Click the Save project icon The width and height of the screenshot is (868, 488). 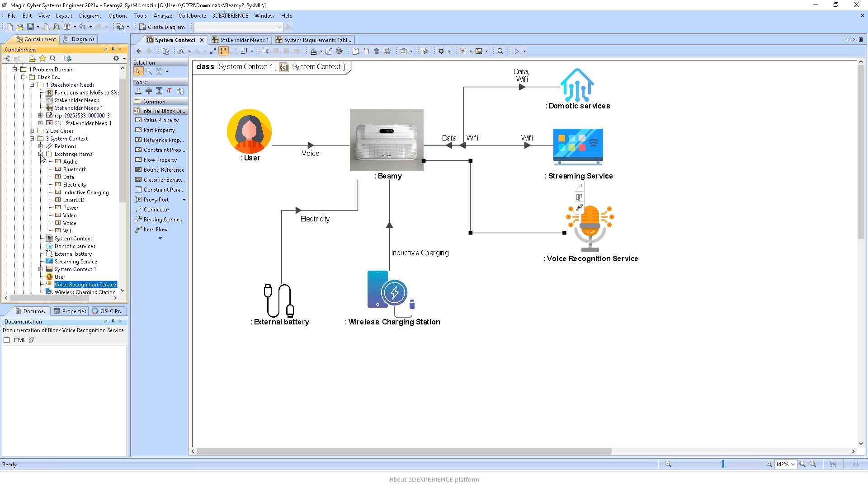30,27
